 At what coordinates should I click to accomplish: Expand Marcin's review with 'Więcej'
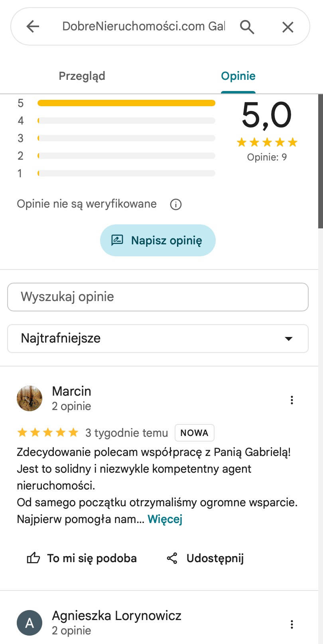click(165, 519)
